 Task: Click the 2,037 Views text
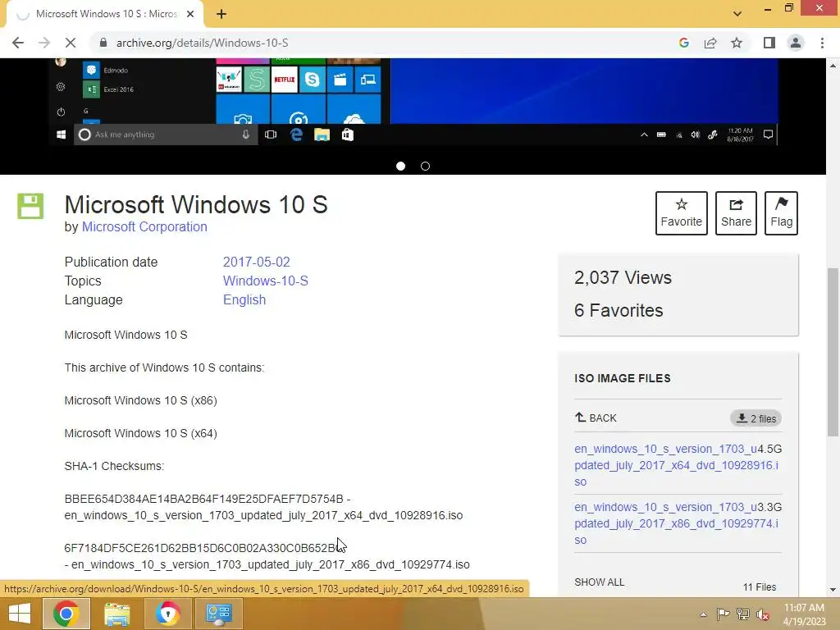[x=623, y=277]
